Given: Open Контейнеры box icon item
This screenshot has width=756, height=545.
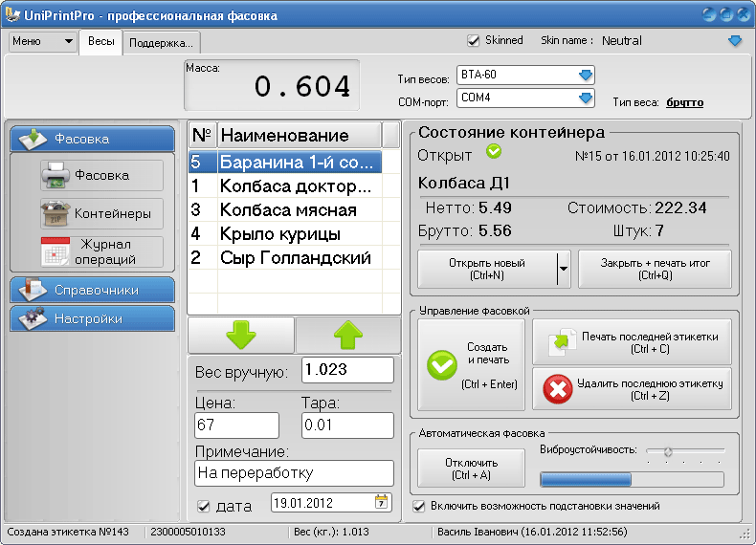Looking at the screenshot, I should (101, 213).
